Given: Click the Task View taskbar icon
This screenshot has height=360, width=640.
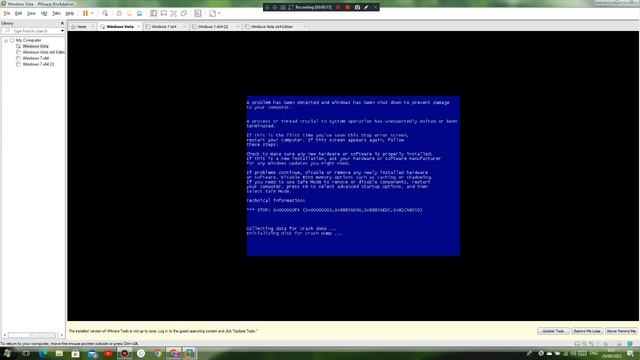Looking at the screenshot, I should pos(26,353).
